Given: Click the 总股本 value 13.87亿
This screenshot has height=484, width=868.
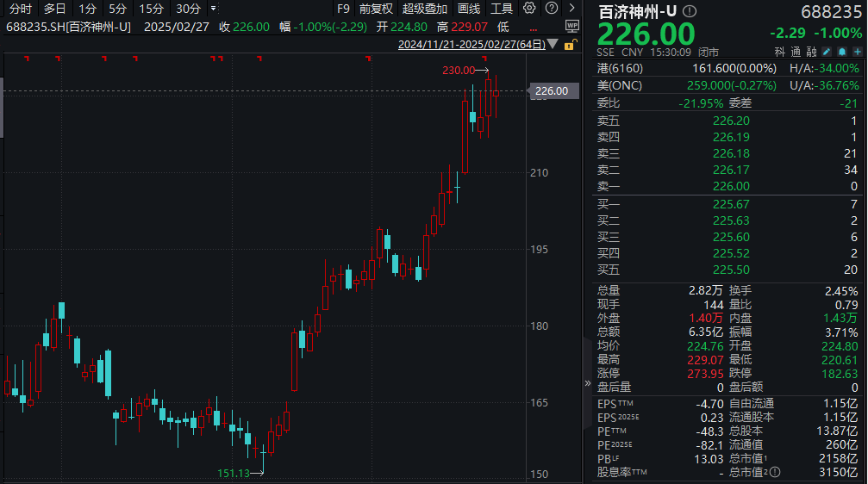Looking at the screenshot, I should point(837,431).
